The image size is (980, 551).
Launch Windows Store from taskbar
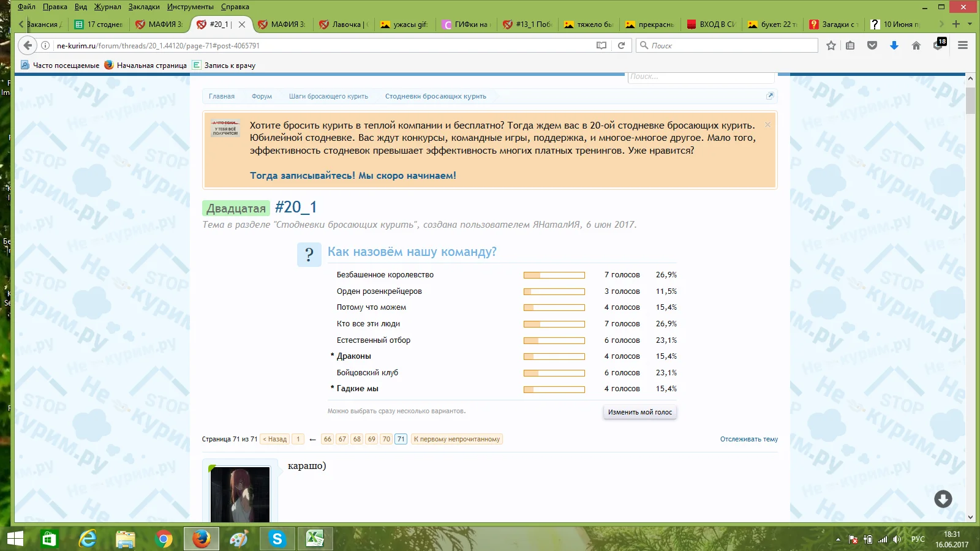48,539
